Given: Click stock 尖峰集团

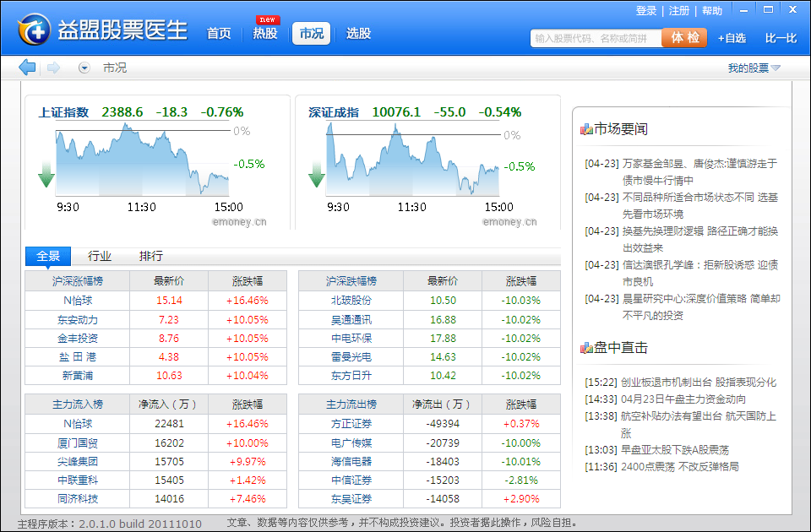Looking at the screenshot, I should 78,462.
